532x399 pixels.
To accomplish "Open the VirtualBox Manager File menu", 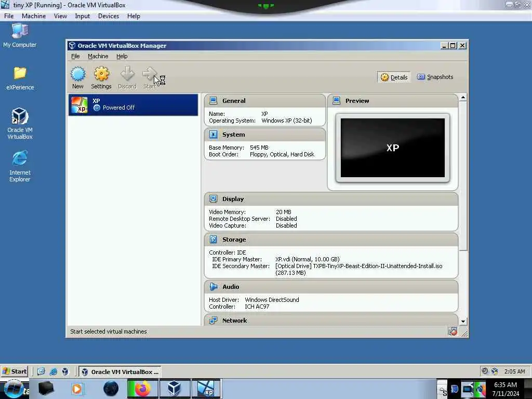I will pos(75,56).
